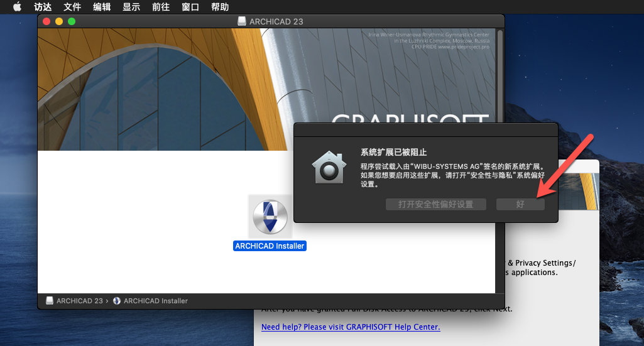Click the disk icon in the ARCHICAD 23 title bar
This screenshot has height=346, width=644.
242,21
